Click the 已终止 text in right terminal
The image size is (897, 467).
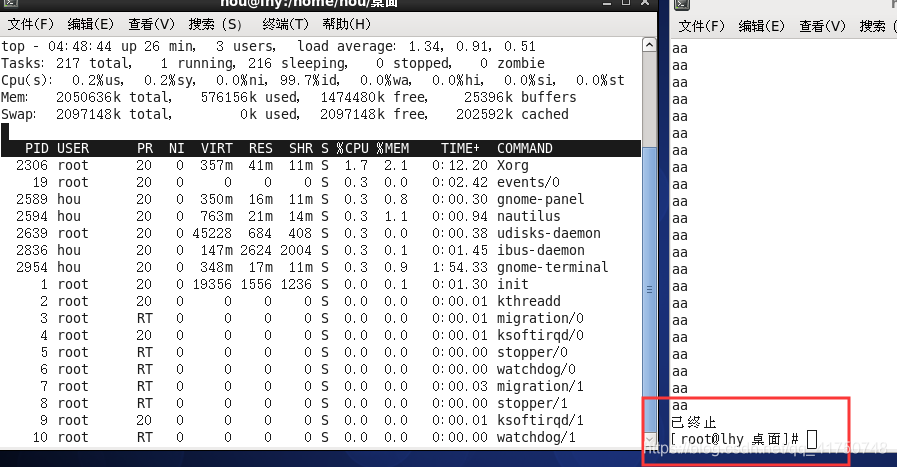tap(694, 422)
